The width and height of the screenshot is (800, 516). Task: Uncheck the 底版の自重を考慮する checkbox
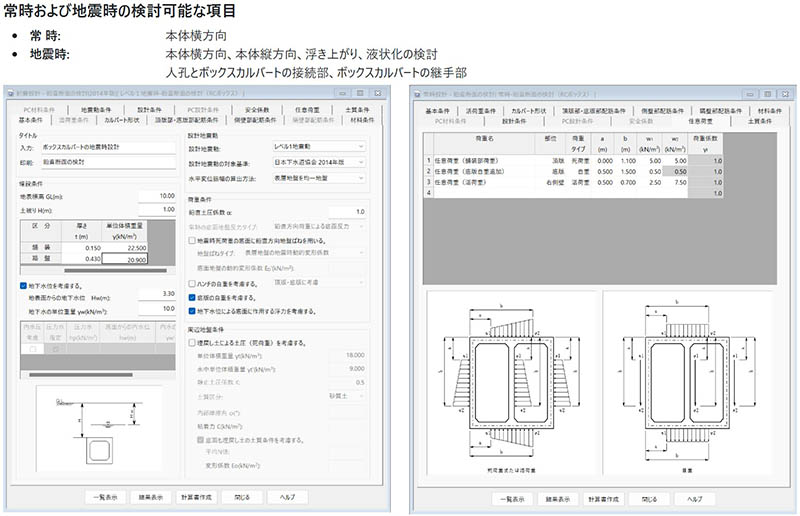(x=193, y=299)
